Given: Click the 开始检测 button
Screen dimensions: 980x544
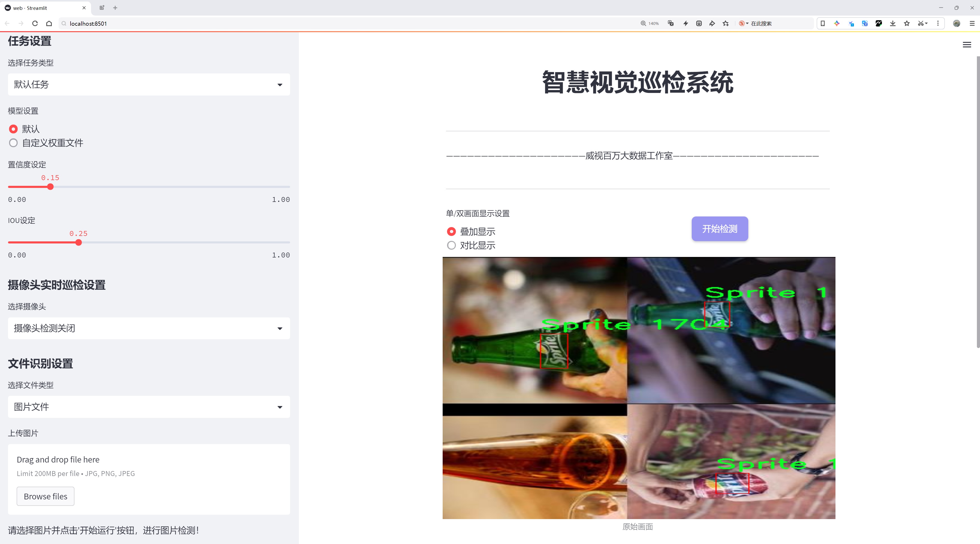Looking at the screenshot, I should 720,229.
